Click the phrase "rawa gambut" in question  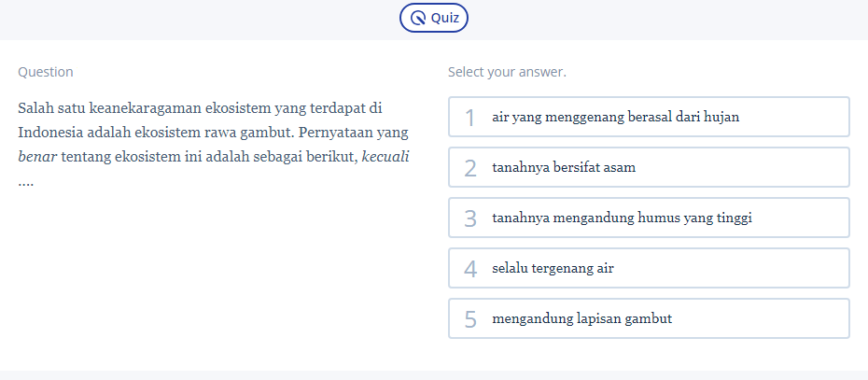tap(242, 132)
